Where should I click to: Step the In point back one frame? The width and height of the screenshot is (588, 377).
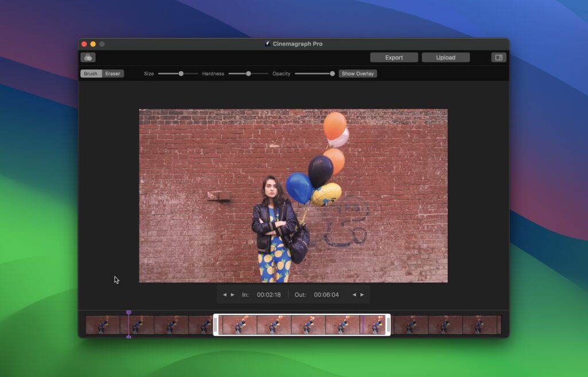(224, 294)
